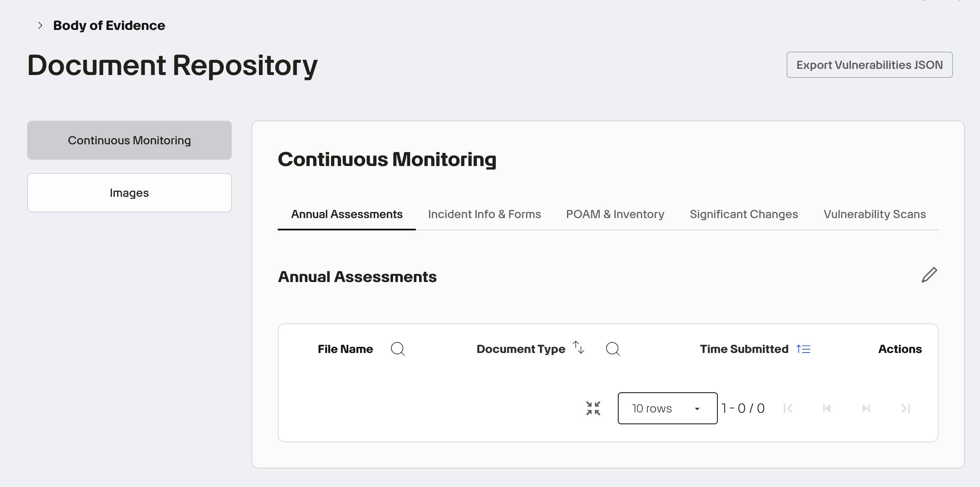
Task: Select the POAM & Inventory tab
Action: 615,214
